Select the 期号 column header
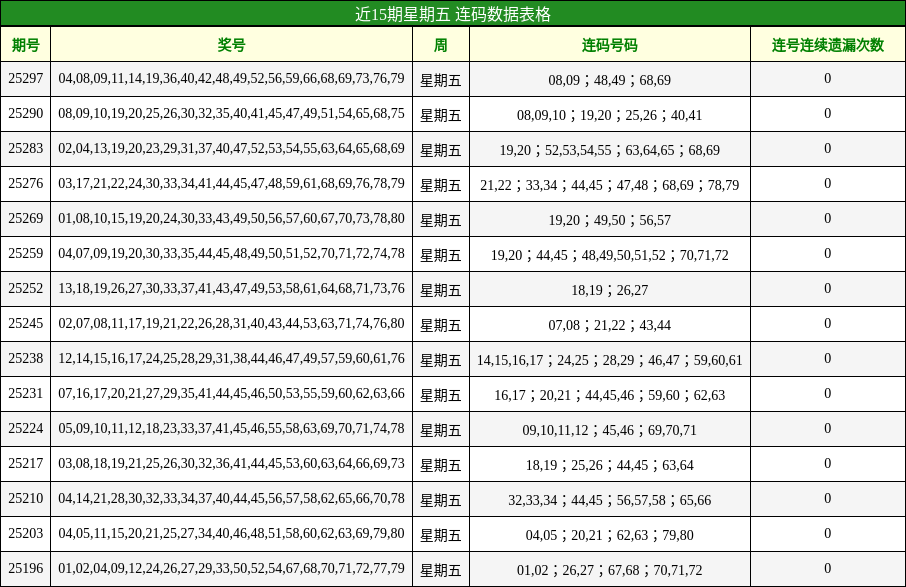The image size is (906, 587). click(x=24, y=44)
